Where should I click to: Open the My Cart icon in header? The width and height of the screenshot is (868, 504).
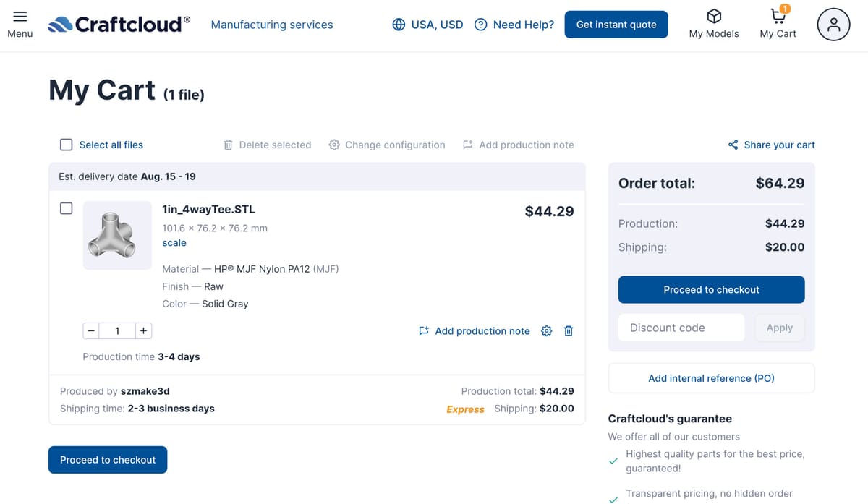(778, 15)
